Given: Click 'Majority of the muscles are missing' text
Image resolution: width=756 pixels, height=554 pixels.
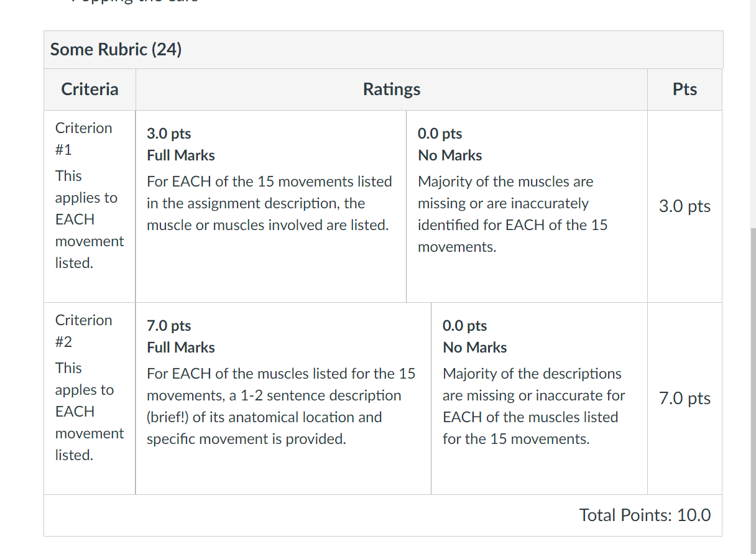Looking at the screenshot, I should coord(512,214).
